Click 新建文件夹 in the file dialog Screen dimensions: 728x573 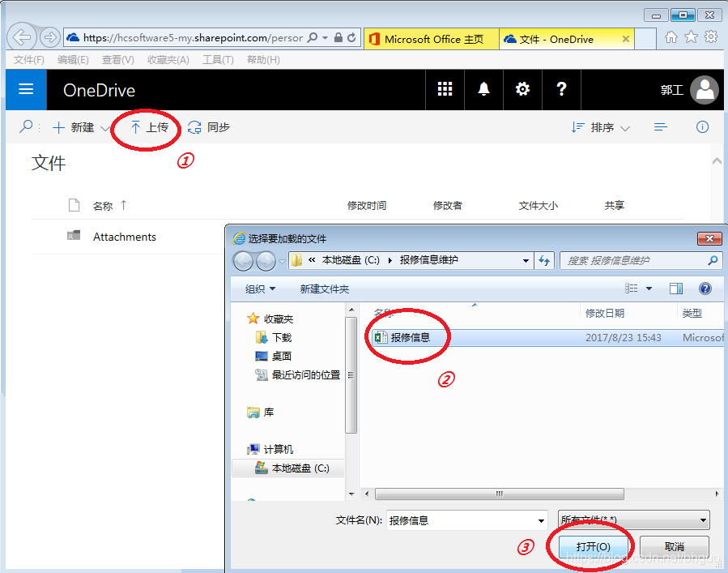[x=324, y=289]
